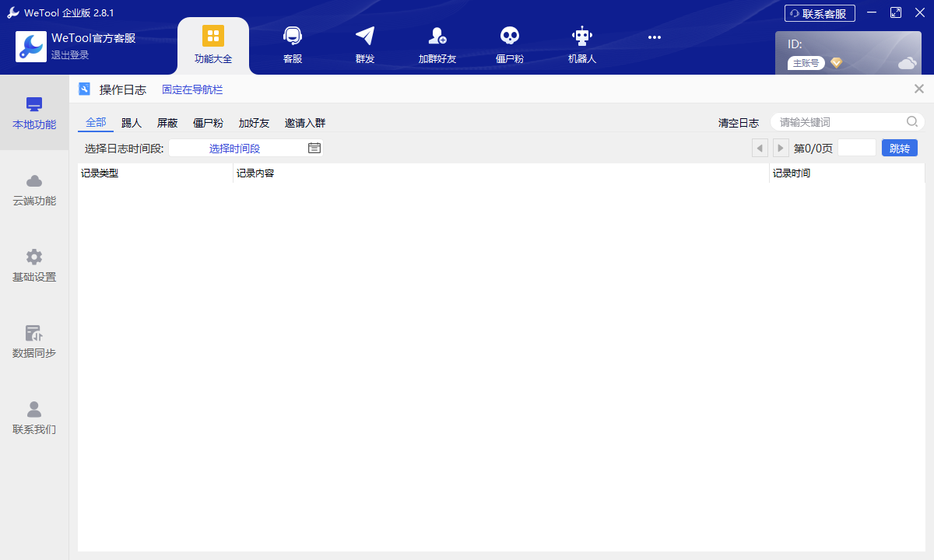
Task: Go to next log page arrow
Action: pyautogui.click(x=781, y=148)
